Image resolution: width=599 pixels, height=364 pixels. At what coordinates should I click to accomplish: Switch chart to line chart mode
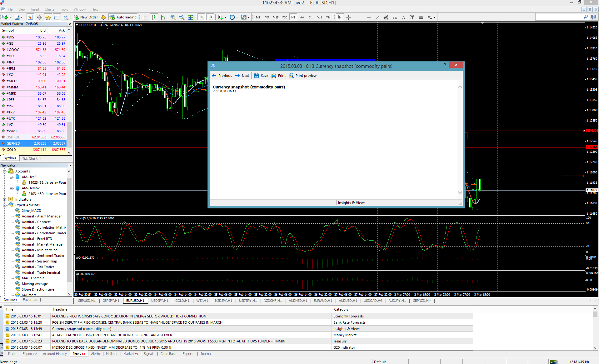(163, 17)
